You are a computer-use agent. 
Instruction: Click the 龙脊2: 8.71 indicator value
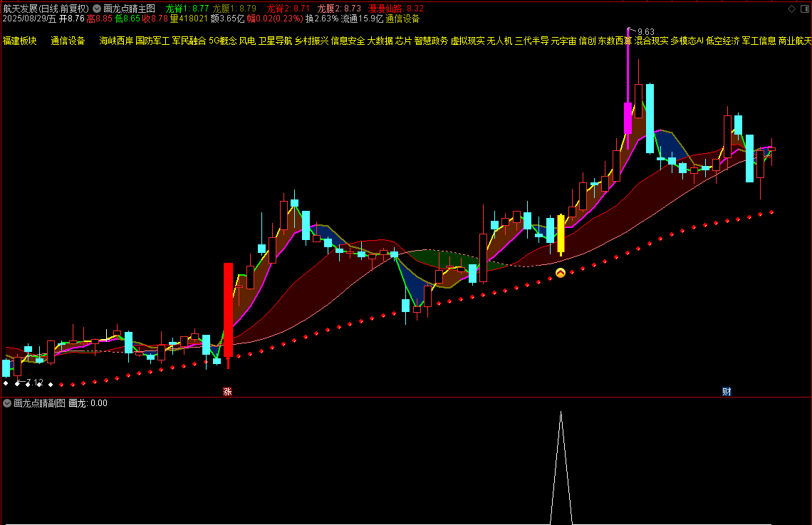click(288, 9)
